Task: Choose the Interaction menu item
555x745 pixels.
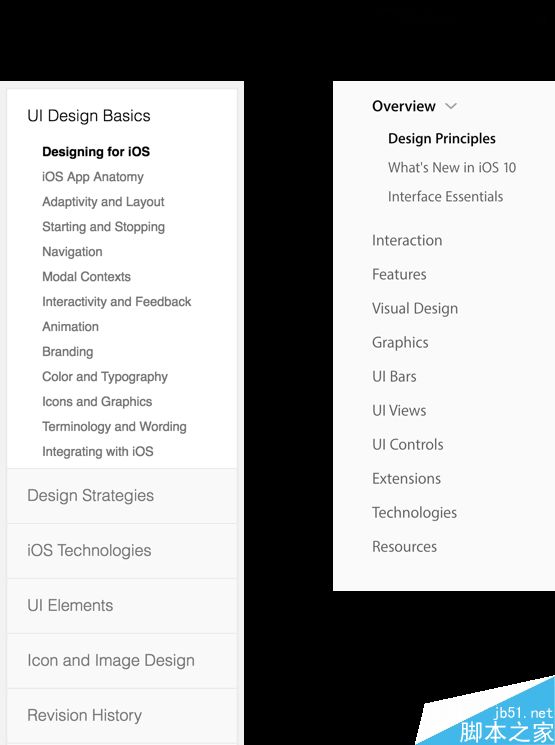Action: pyautogui.click(x=407, y=240)
